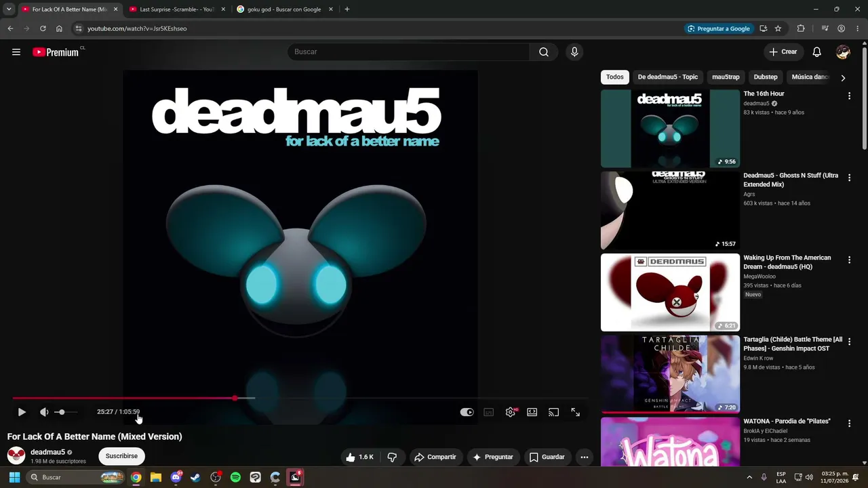Open File Explorer from the taskbar
This screenshot has width=868, height=488.
click(x=156, y=477)
